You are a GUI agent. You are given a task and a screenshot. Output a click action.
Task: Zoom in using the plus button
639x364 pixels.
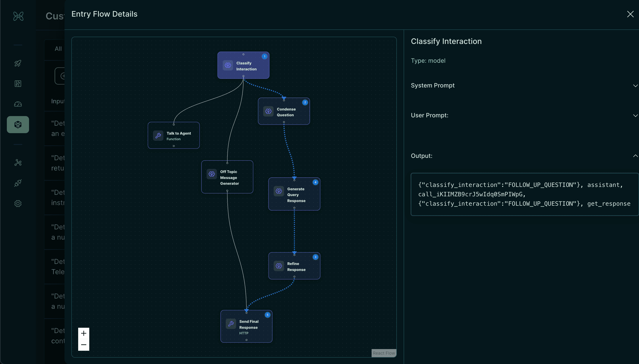click(x=84, y=333)
